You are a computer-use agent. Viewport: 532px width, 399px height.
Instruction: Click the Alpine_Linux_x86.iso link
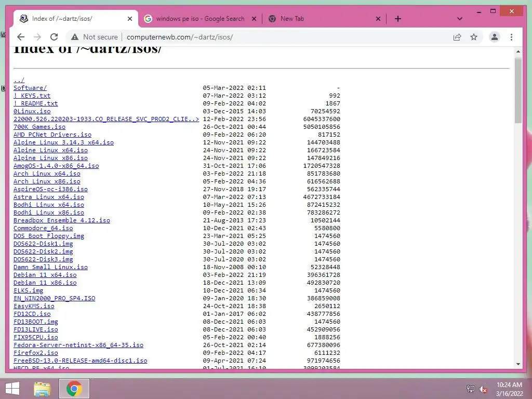pos(50,158)
